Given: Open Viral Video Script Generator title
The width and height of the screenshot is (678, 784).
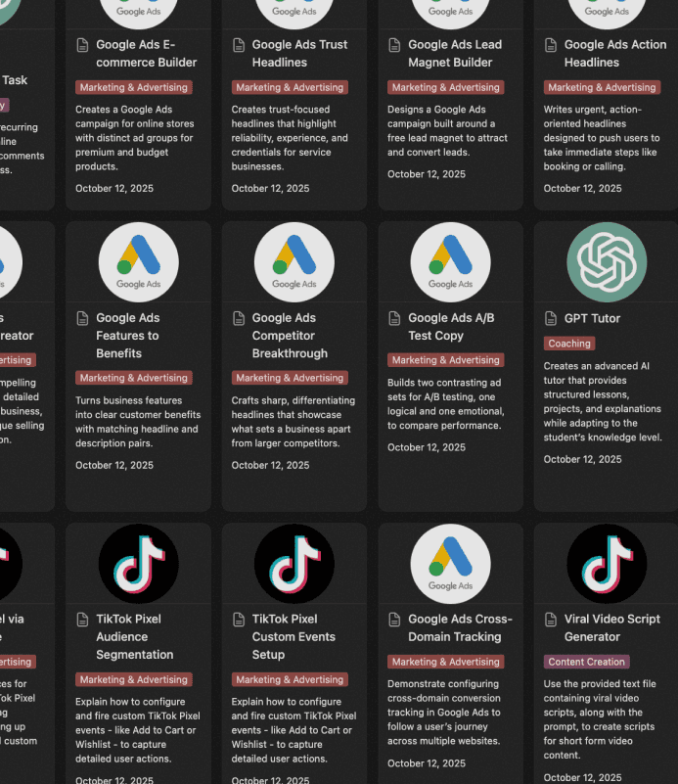Looking at the screenshot, I should (612, 628).
